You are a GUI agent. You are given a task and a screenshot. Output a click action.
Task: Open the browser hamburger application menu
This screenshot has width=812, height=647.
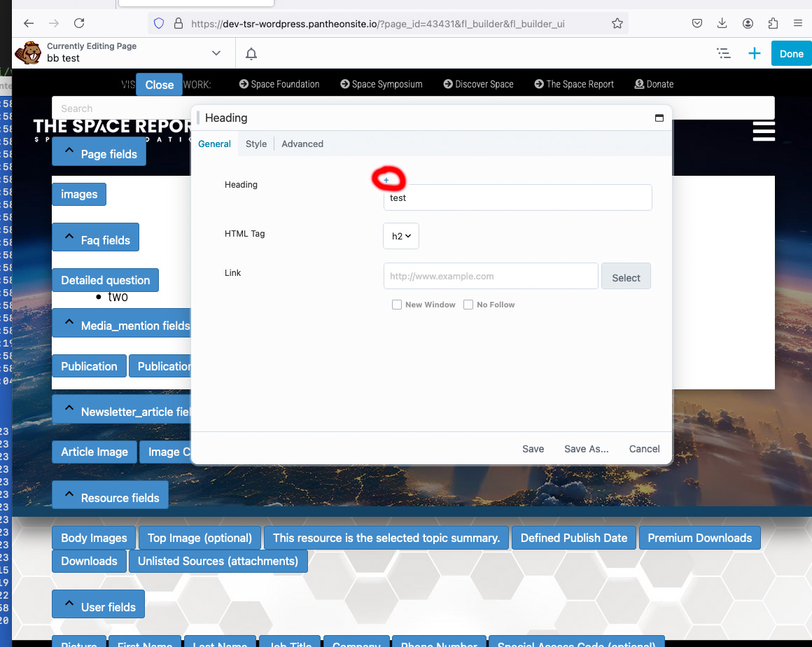point(797,23)
